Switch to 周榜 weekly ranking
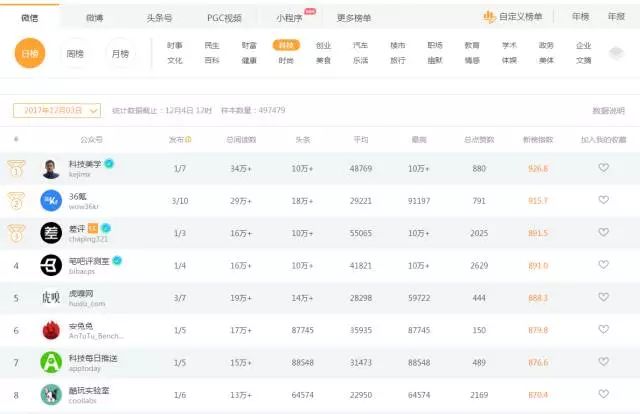 pos(75,53)
